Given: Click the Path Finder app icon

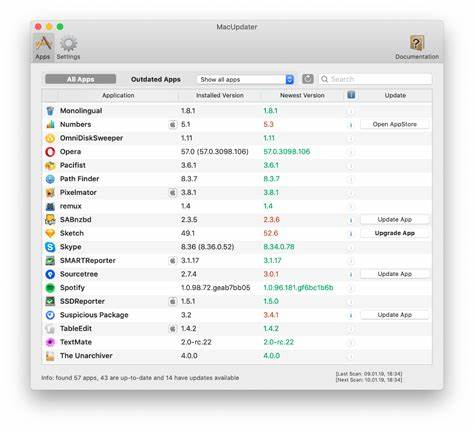Looking at the screenshot, I should tap(50, 179).
